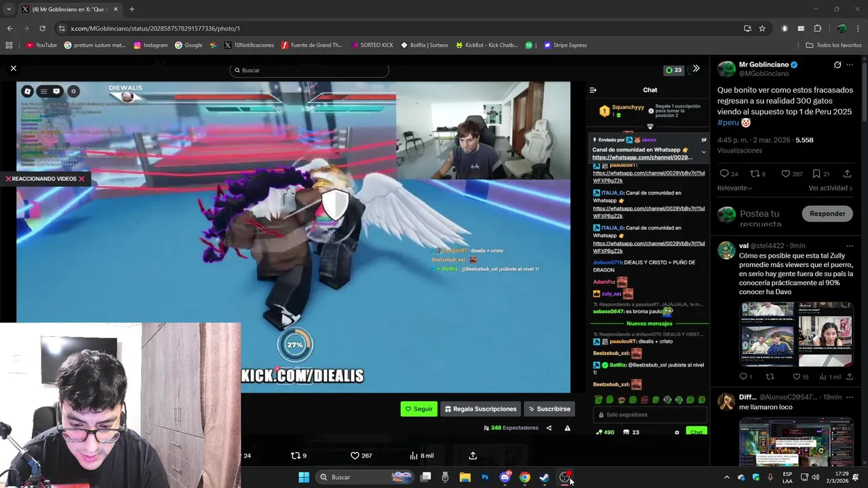Click the share icon below the photo
This screenshot has height=488, width=868.
[473, 455]
